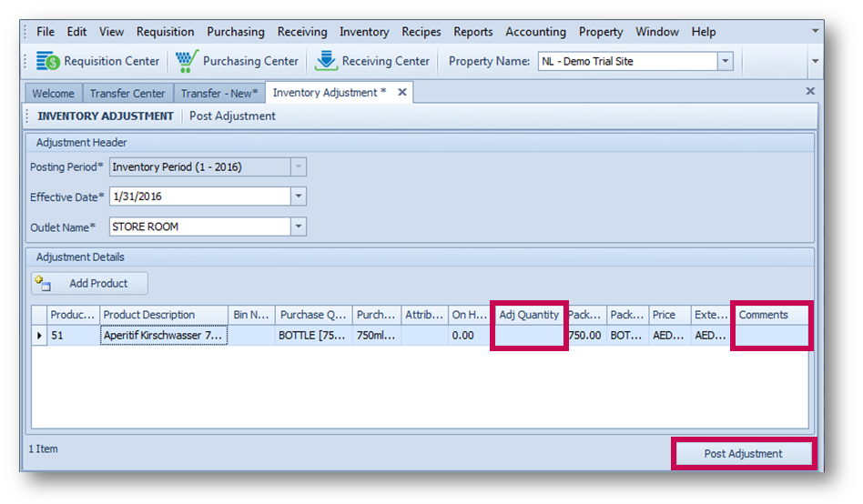Sort by the Product Description column header
The image size is (863, 504).
163,315
